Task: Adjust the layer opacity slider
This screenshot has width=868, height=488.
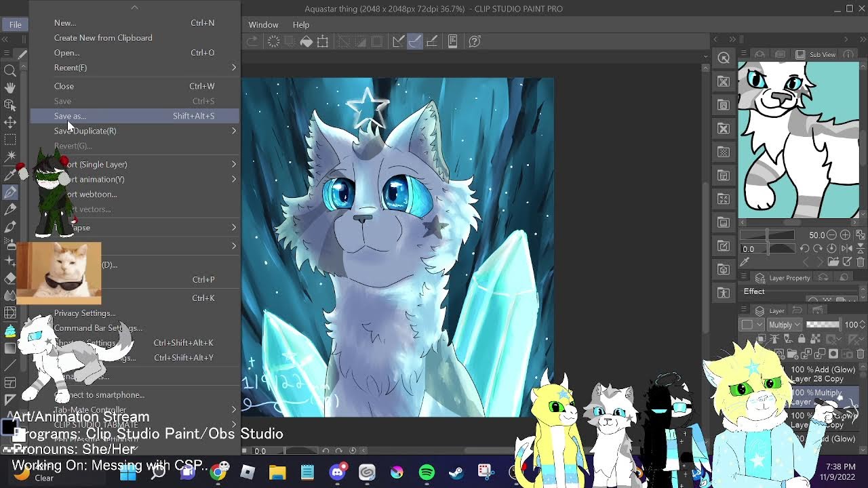Action: pyautogui.click(x=823, y=325)
